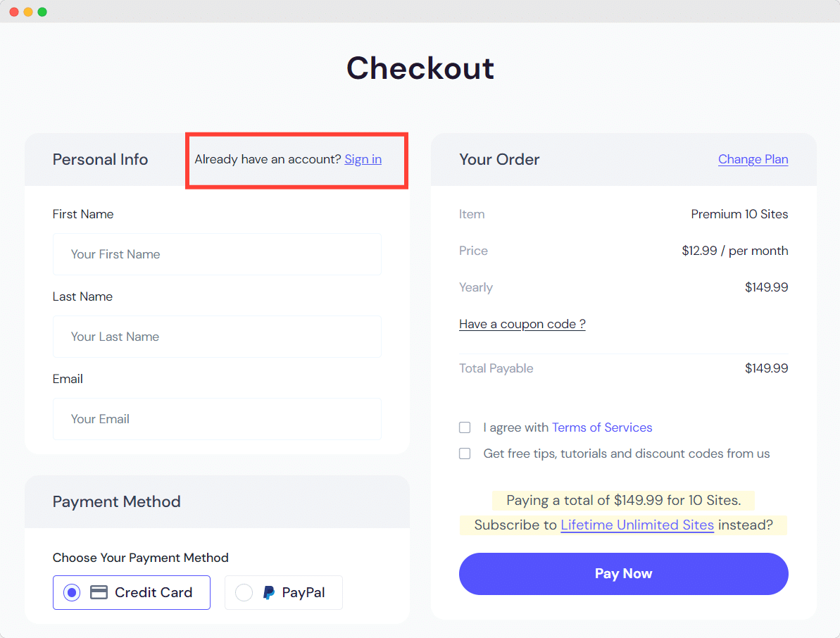Choose the Credit Card payment option box
The height and width of the screenshot is (638, 840).
tap(131, 592)
